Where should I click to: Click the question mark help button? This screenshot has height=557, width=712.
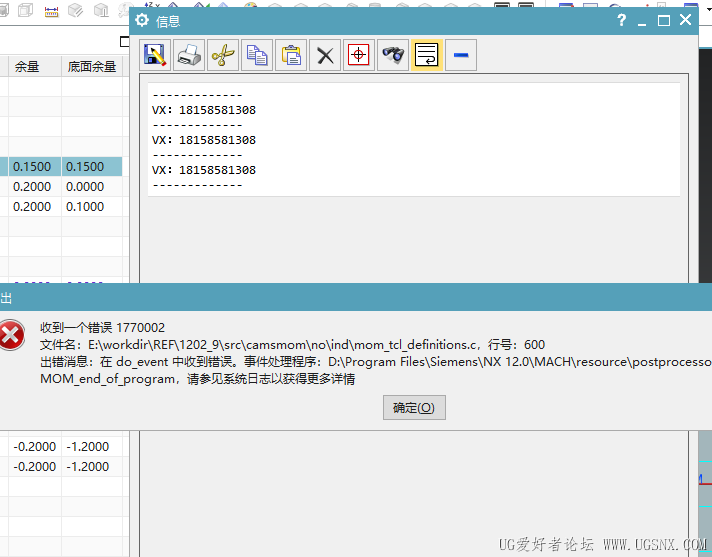[622, 20]
